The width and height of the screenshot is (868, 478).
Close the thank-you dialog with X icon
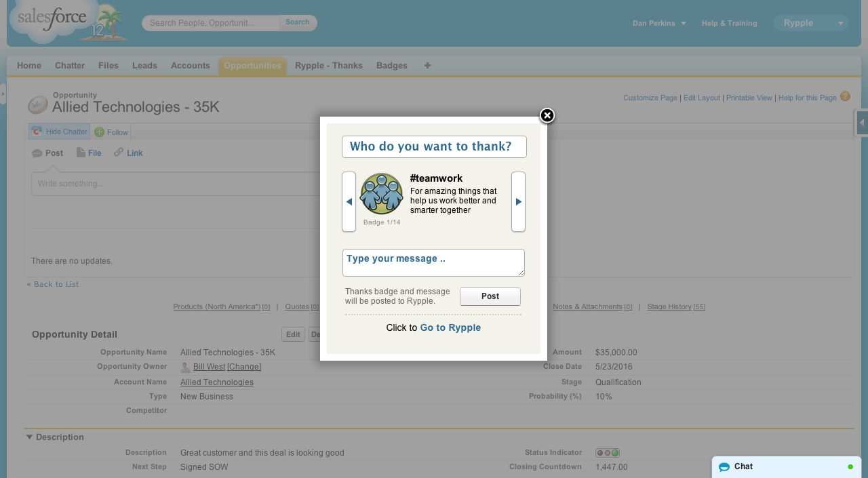tap(547, 116)
